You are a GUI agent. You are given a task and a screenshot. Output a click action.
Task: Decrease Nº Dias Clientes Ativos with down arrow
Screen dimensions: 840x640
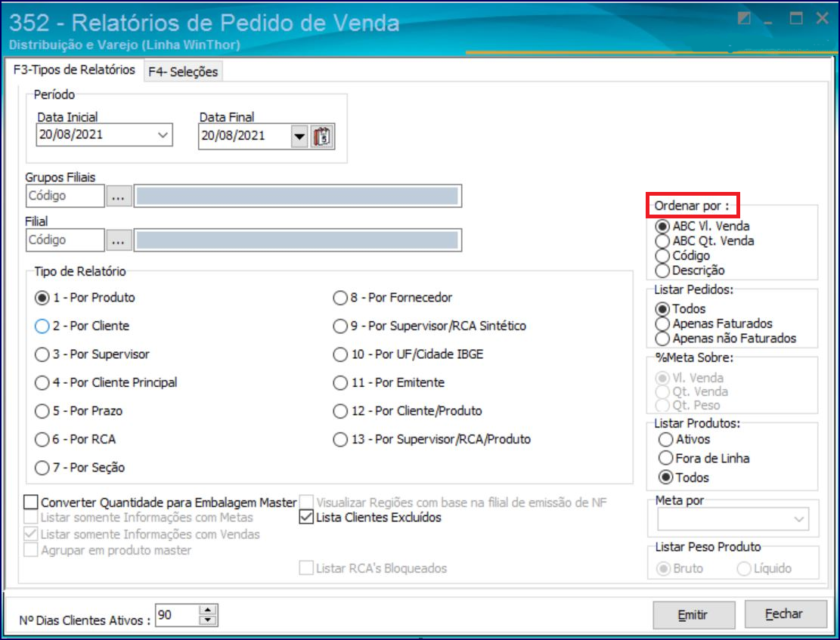click(x=208, y=620)
